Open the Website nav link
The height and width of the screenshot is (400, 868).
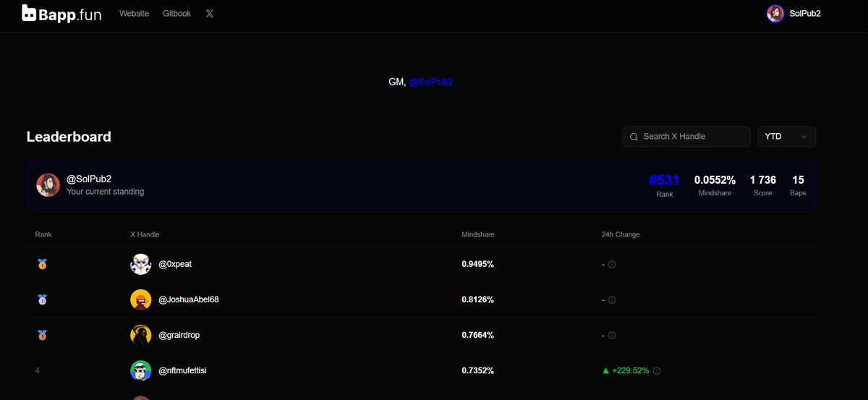[134, 14]
